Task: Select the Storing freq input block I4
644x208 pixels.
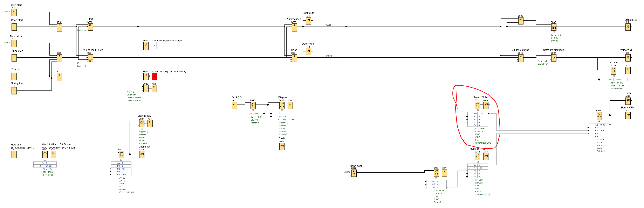Action: click(14, 90)
